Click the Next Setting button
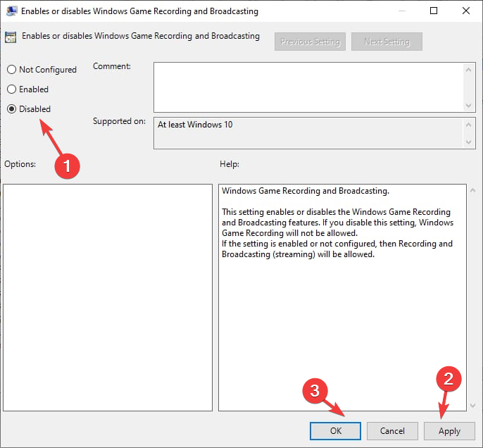 [387, 42]
